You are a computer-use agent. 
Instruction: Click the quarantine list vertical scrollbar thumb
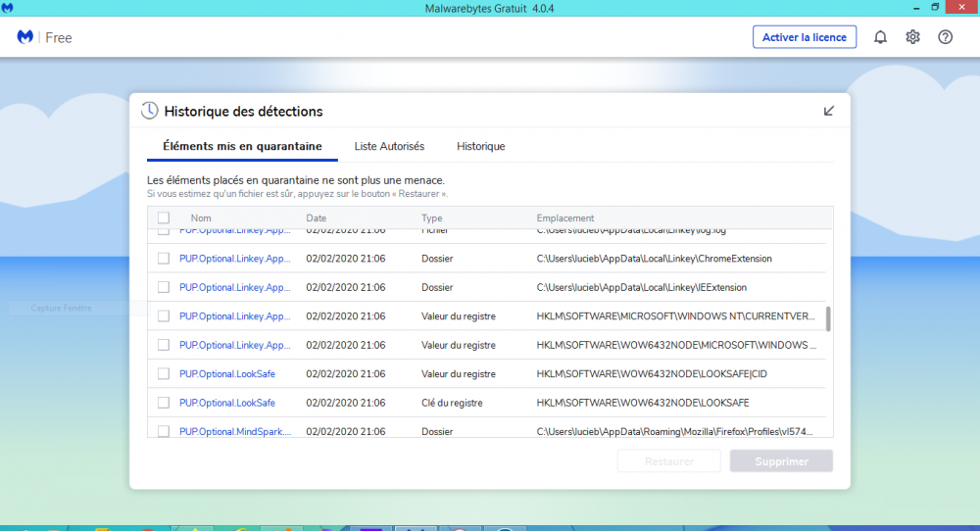(828, 318)
